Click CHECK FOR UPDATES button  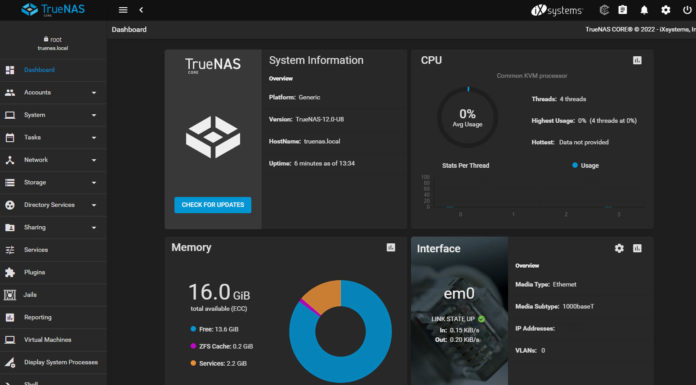point(213,205)
